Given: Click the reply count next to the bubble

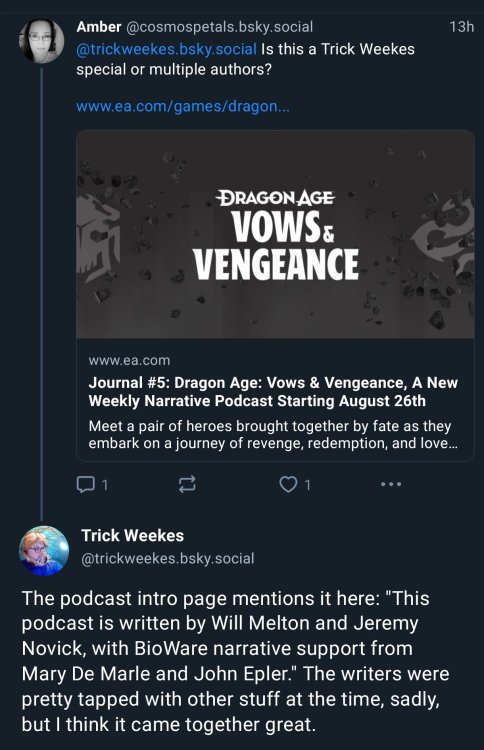Looking at the screenshot, I should pyautogui.click(x=105, y=485).
